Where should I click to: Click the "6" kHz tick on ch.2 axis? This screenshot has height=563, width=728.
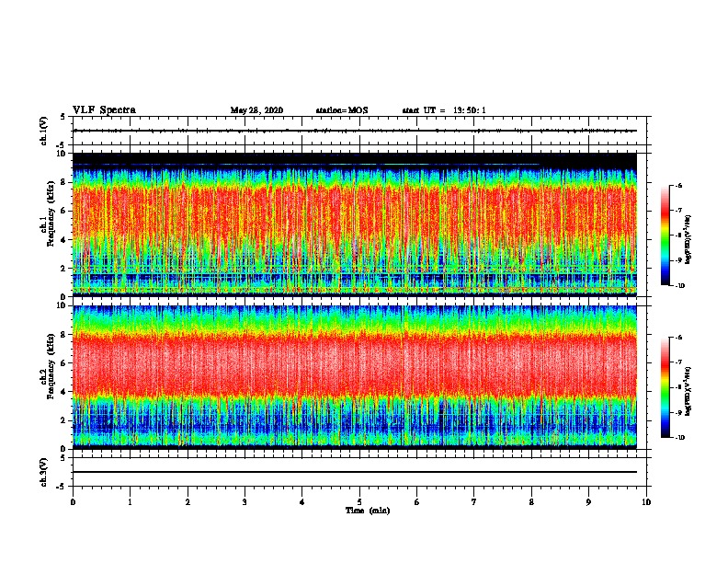(64, 362)
